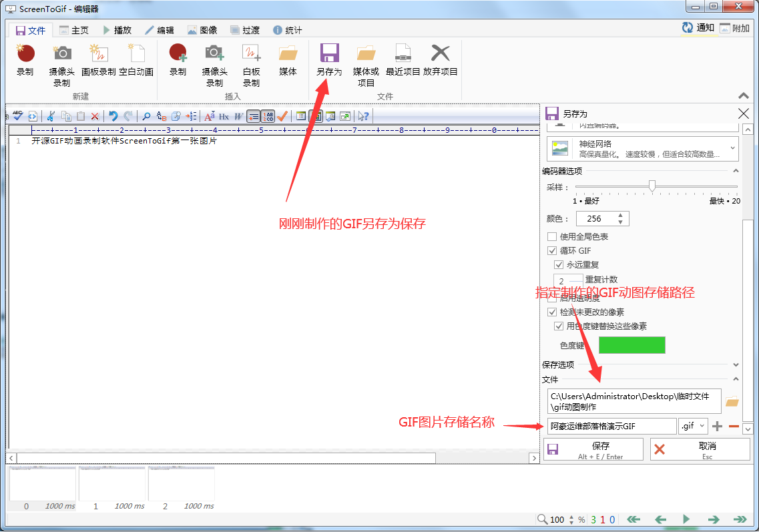Image resolution: width=759 pixels, height=532 pixels.
Task: Open the 画板录制 board recorder
Action: pyautogui.click(x=99, y=54)
